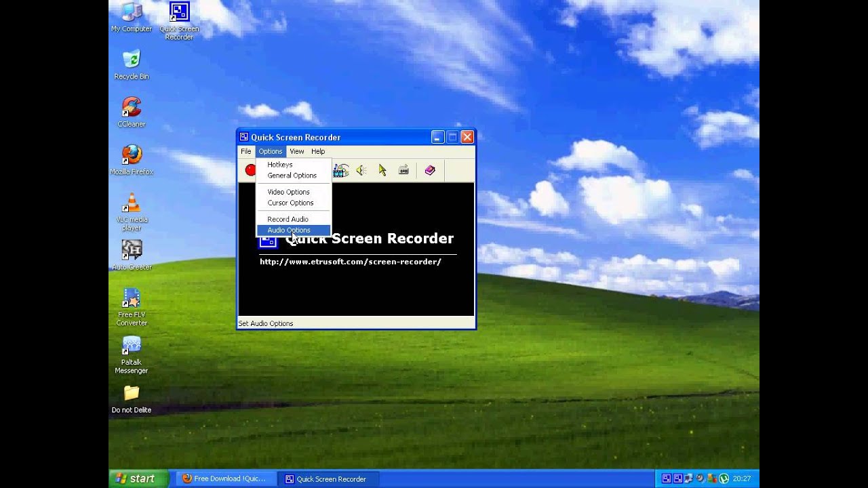The image size is (868, 488).
Task: Choose Video Options menu entry
Action: pyautogui.click(x=293, y=192)
